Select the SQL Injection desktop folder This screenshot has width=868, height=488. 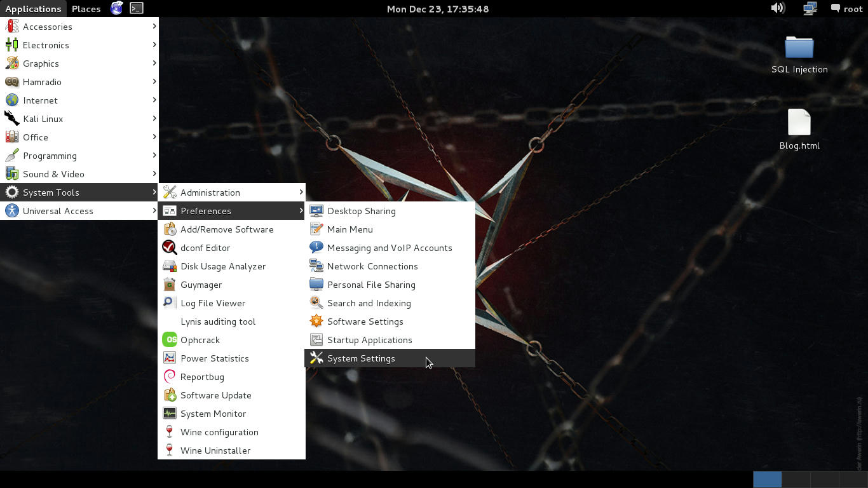click(x=799, y=55)
